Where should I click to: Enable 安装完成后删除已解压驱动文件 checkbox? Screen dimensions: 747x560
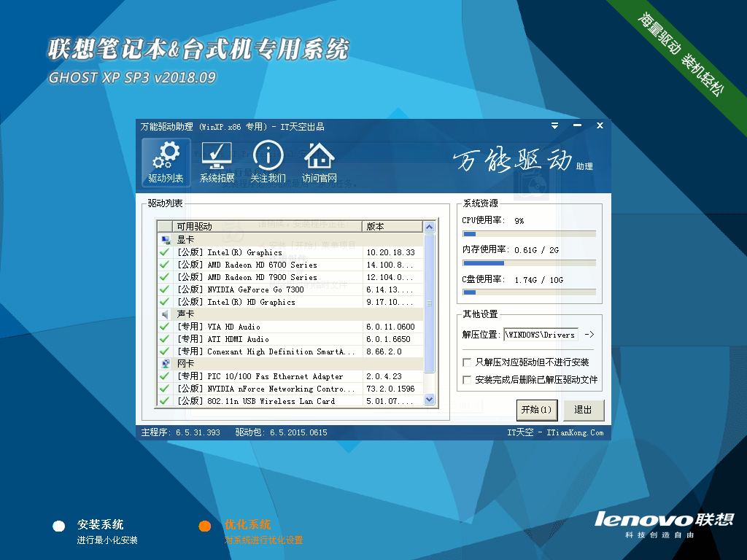[x=467, y=380]
